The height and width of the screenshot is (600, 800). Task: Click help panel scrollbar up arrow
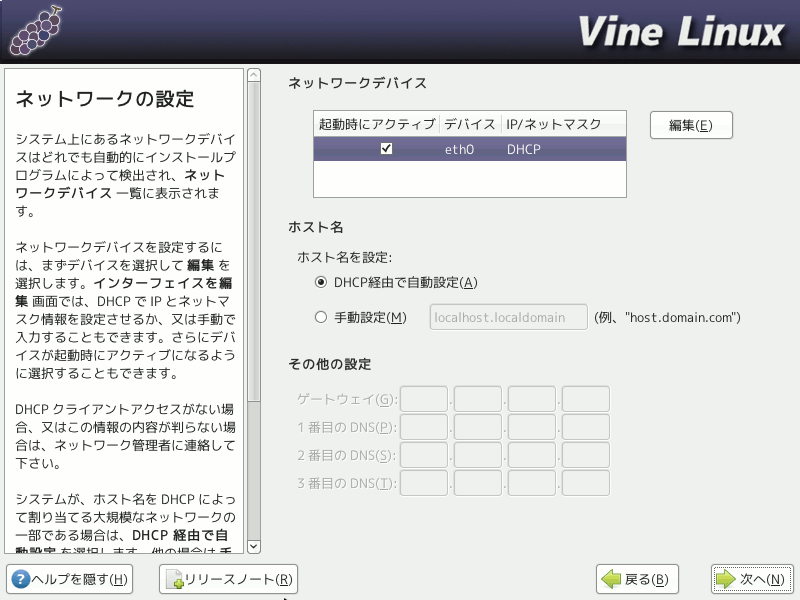coord(254,76)
